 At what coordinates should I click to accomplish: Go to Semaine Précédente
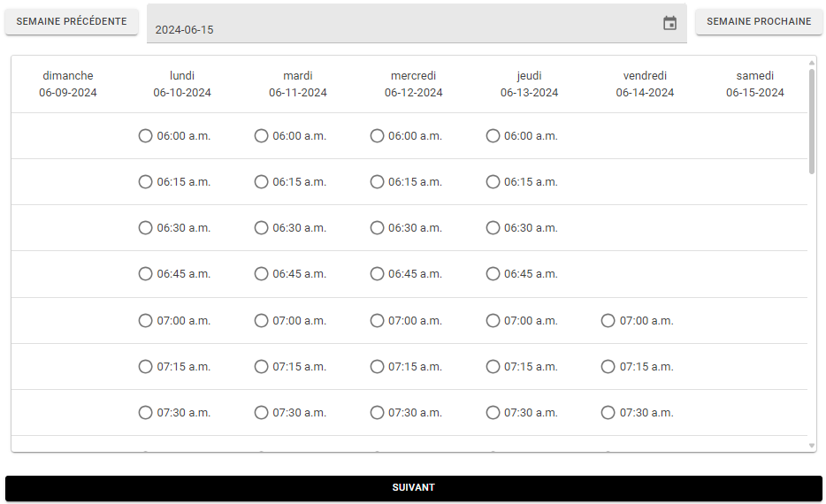(x=72, y=21)
